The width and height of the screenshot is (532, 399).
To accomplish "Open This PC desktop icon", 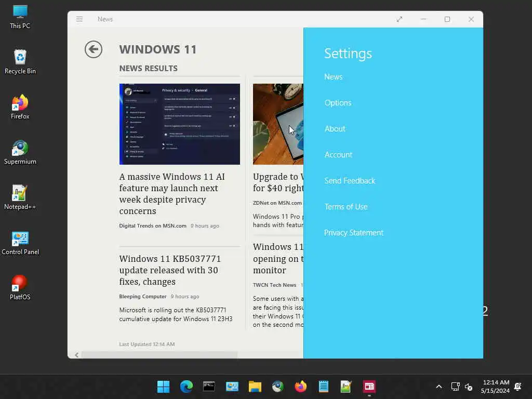I will click(20, 17).
